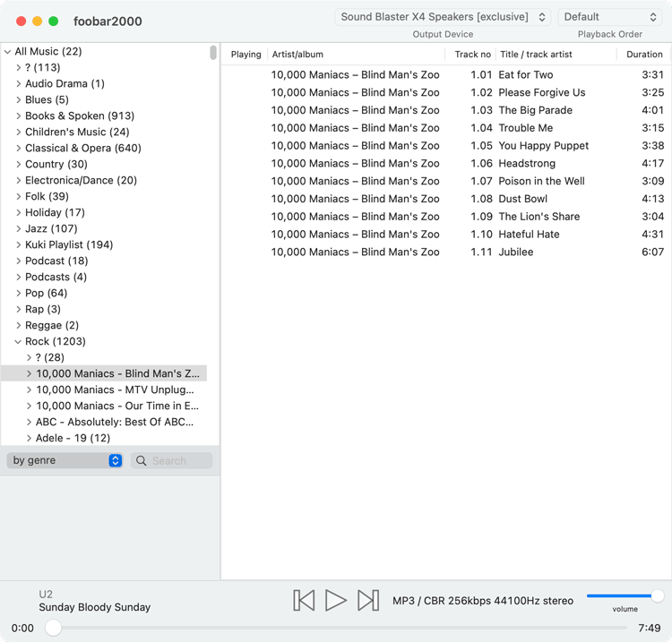Viewport: 672px width, 642px height.
Task: Select the '? (28)' node under Rock
Action: tap(49, 357)
